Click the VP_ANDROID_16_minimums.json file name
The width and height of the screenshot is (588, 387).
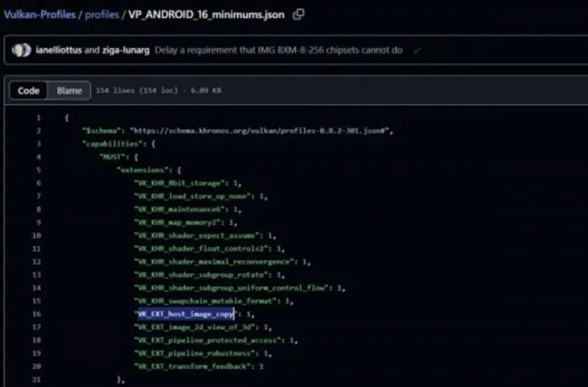point(206,15)
